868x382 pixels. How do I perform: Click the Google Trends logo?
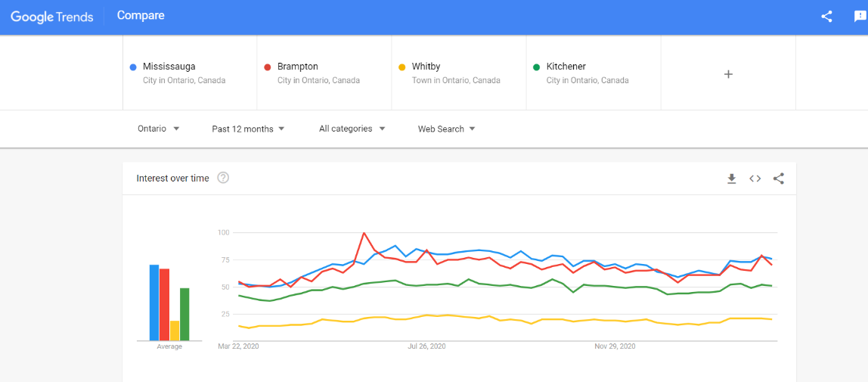click(51, 17)
